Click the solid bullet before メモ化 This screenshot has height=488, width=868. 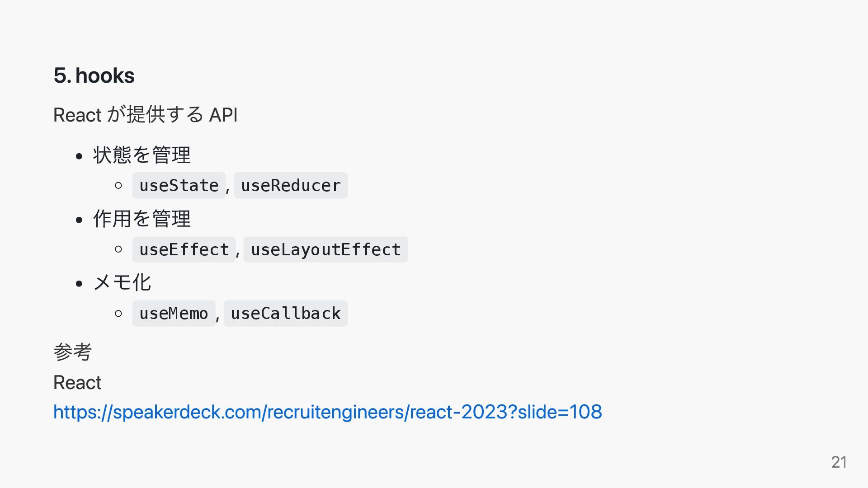tap(80, 284)
